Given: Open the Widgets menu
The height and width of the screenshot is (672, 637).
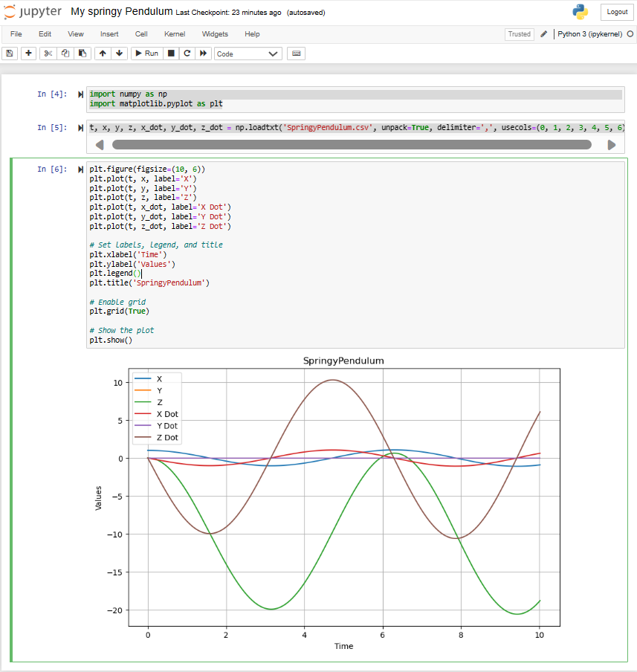Looking at the screenshot, I should 216,34.
